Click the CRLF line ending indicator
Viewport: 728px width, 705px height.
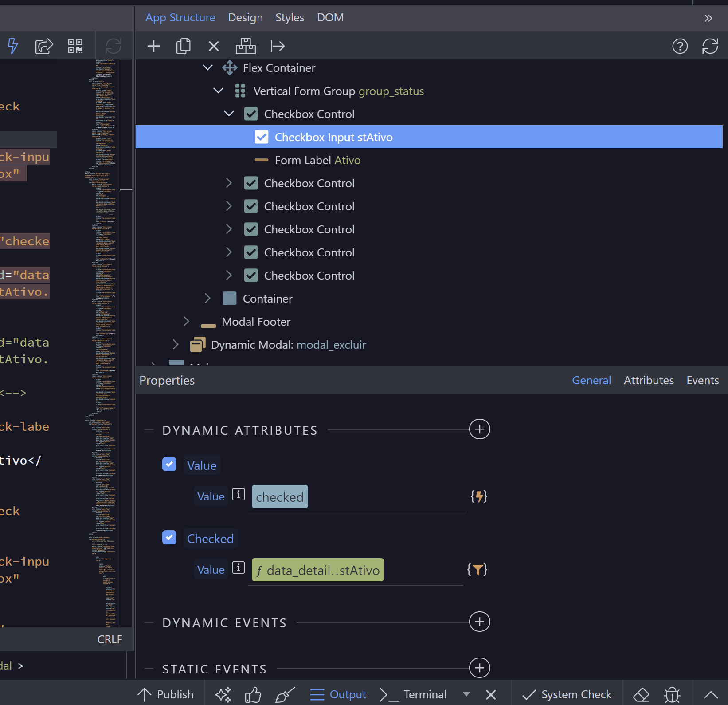[x=110, y=639]
